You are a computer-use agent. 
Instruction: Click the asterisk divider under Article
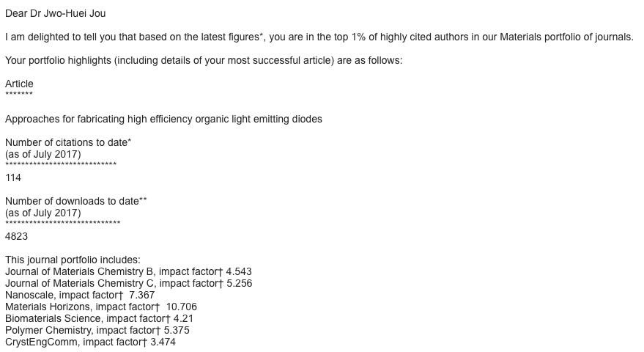point(19,94)
